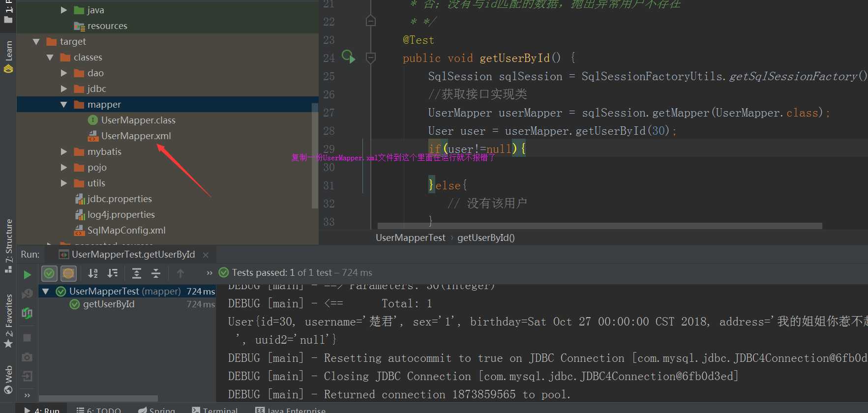This screenshot has height=413, width=868.
Task: Collapse the mapper folder
Action: click(63, 104)
